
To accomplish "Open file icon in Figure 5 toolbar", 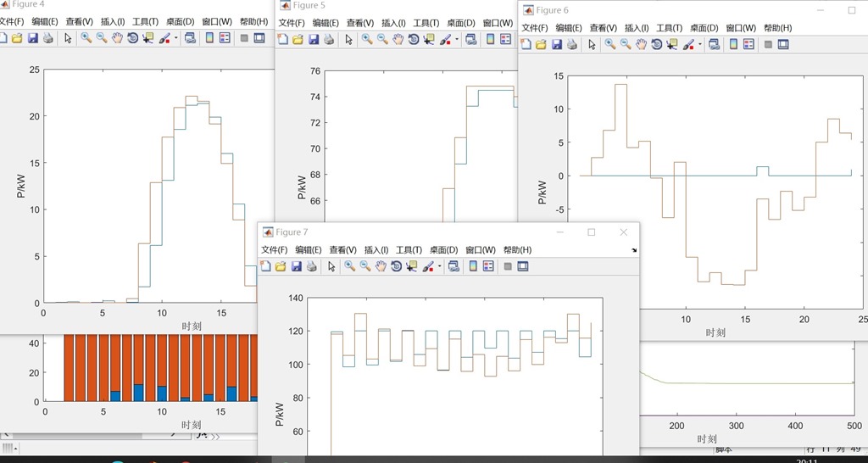I will (x=298, y=39).
